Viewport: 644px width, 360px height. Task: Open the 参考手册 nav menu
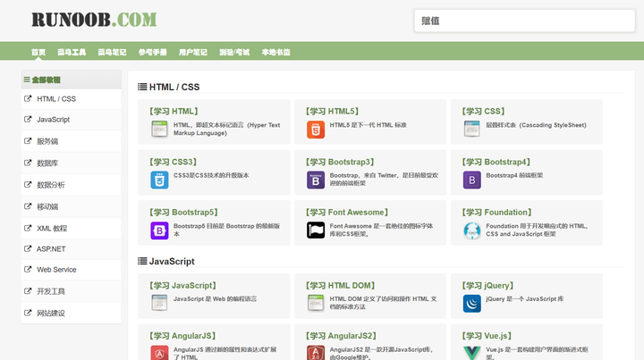(152, 52)
